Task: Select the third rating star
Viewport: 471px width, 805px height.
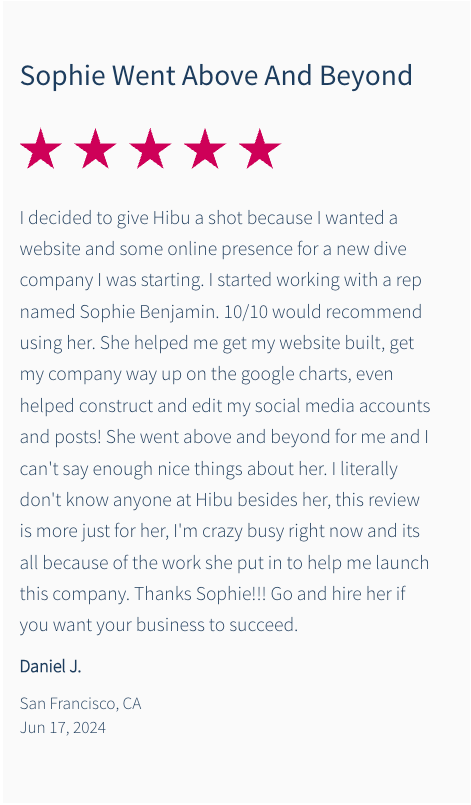Action: coord(150,148)
